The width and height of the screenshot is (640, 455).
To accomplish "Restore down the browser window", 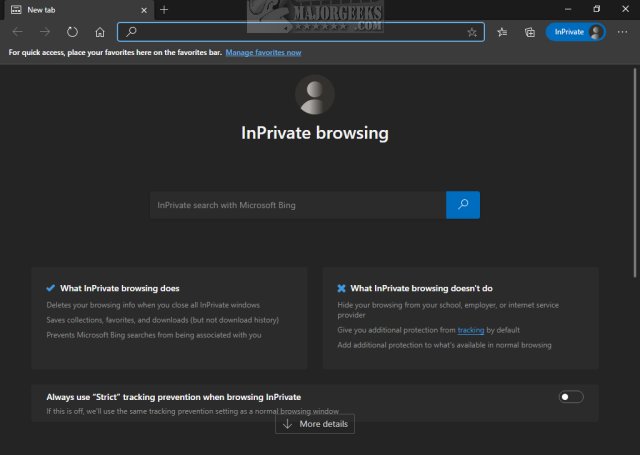I will click(x=596, y=9).
